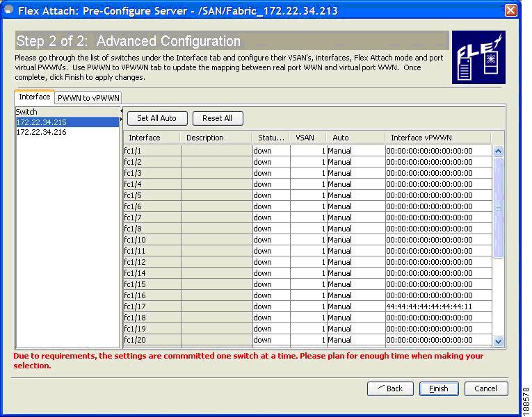This screenshot has height=417, width=532.
Task: Click the down status of fc1/2
Action: pyautogui.click(x=271, y=162)
